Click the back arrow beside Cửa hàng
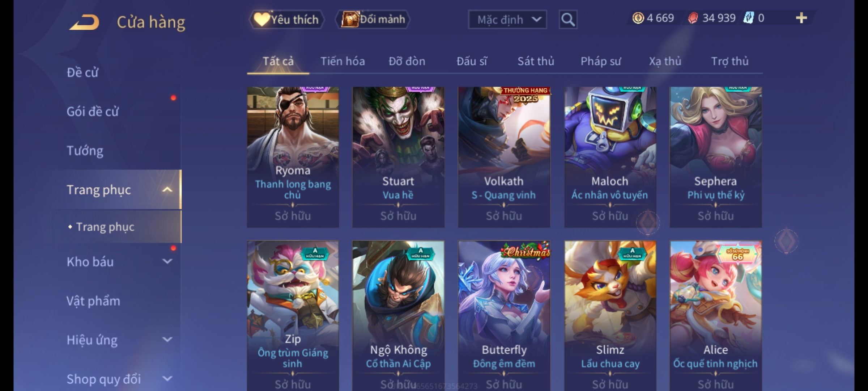868x391 pixels. point(85,22)
